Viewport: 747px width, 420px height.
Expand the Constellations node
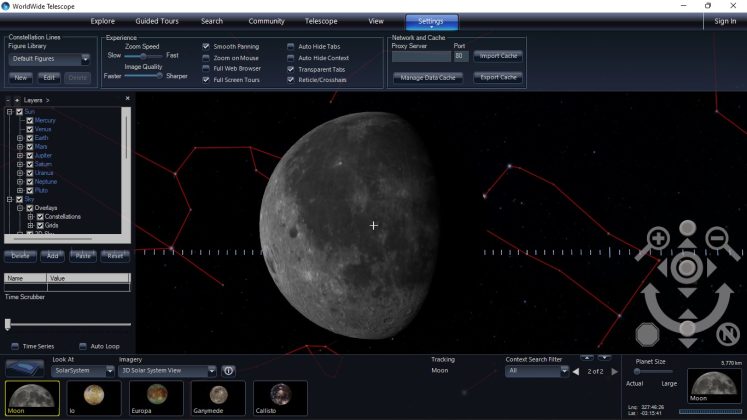[30, 217]
